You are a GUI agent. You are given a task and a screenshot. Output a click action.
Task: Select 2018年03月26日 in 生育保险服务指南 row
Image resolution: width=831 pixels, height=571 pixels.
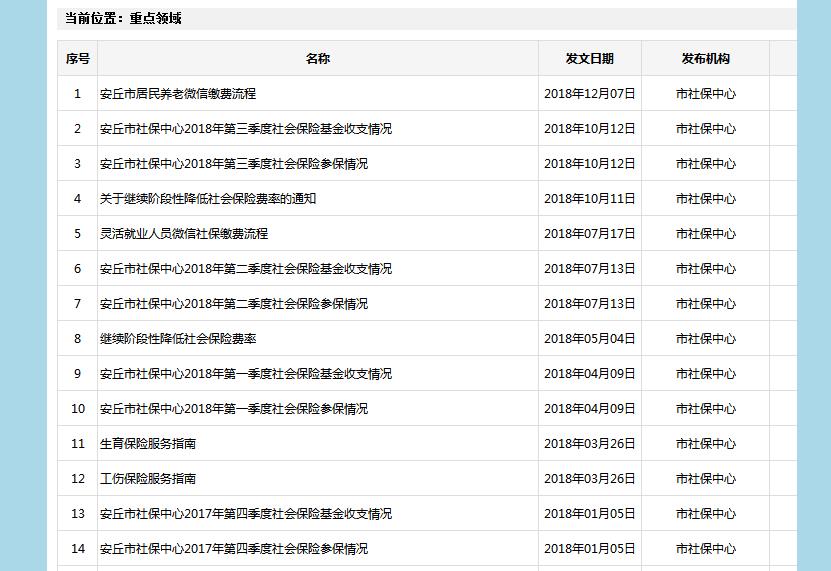pyautogui.click(x=589, y=444)
